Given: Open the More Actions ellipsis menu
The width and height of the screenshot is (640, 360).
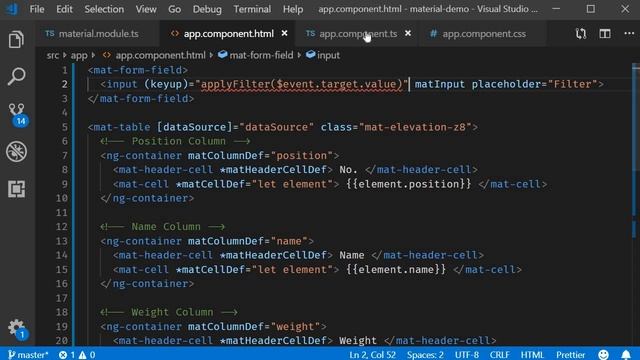Looking at the screenshot, I should click(629, 34).
